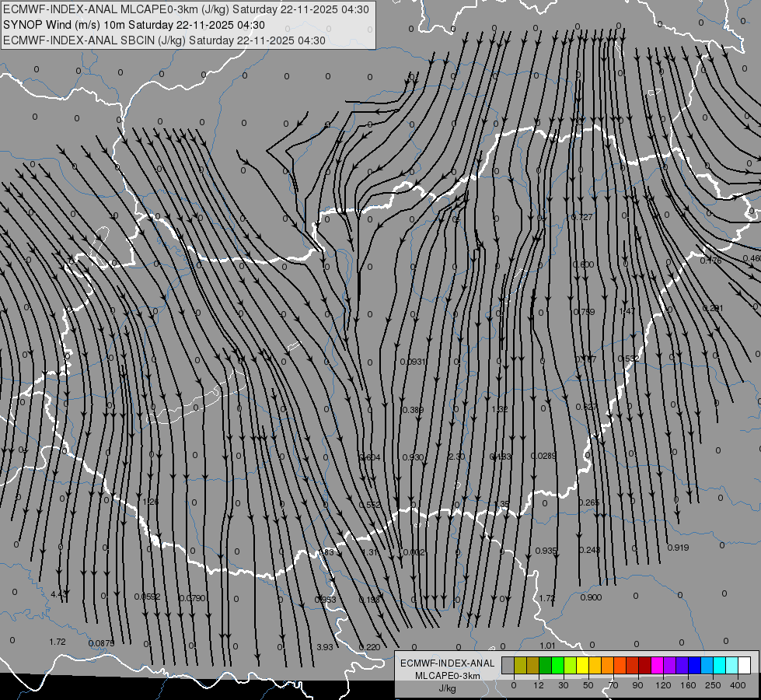Click the 2.30 CAPE value on map

tap(456, 457)
